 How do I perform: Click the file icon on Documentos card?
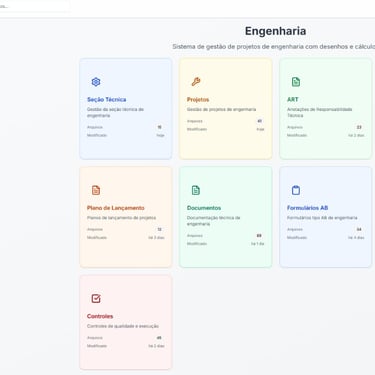click(196, 190)
